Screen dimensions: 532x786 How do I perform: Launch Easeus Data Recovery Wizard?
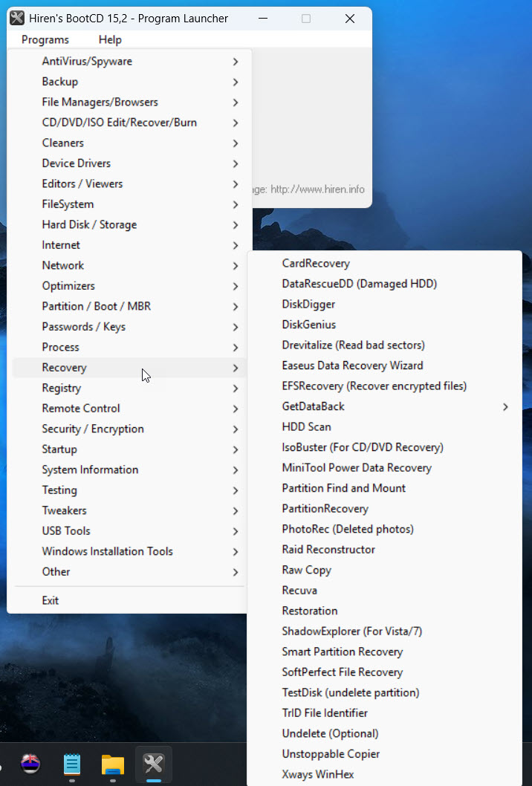tap(352, 366)
